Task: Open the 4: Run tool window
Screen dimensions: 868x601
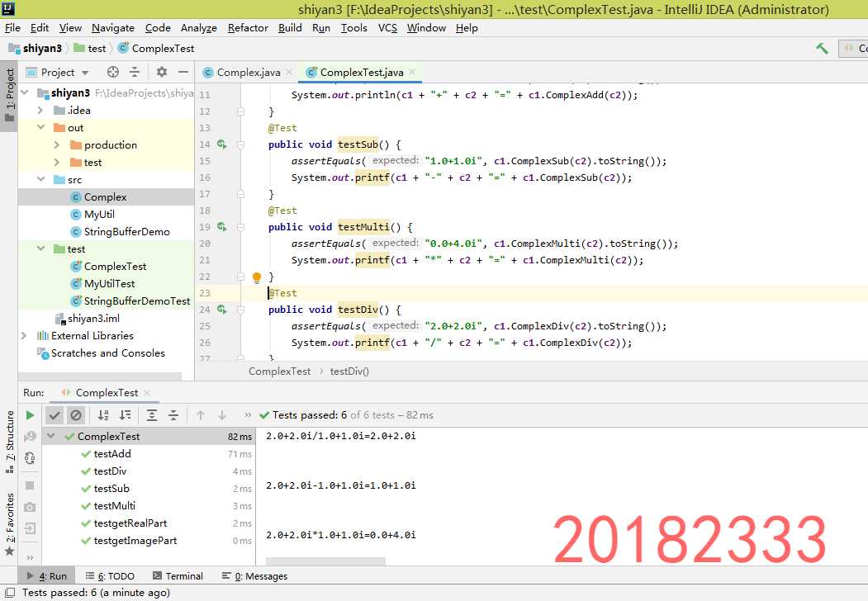Action: 47,576
